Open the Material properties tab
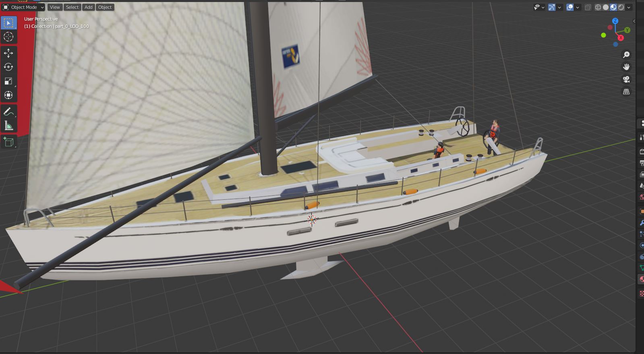 point(641,279)
